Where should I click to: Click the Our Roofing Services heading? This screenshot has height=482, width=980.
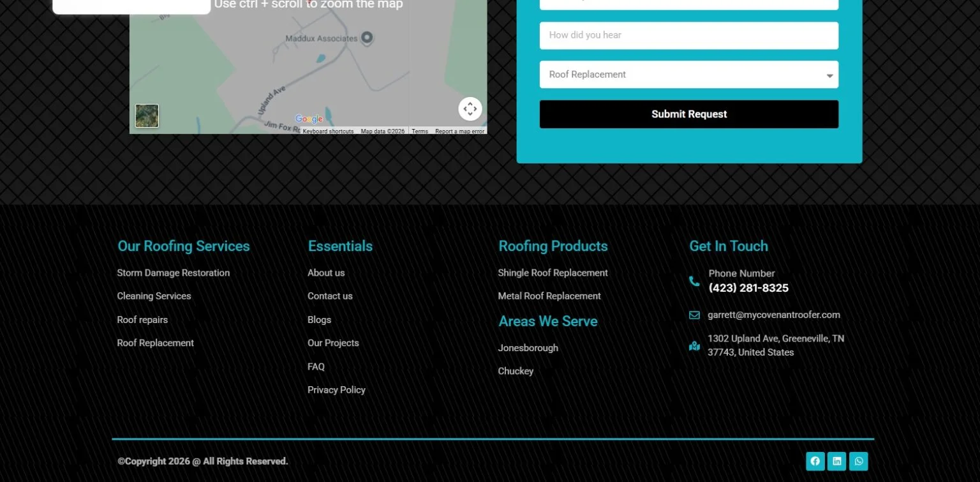184,246
